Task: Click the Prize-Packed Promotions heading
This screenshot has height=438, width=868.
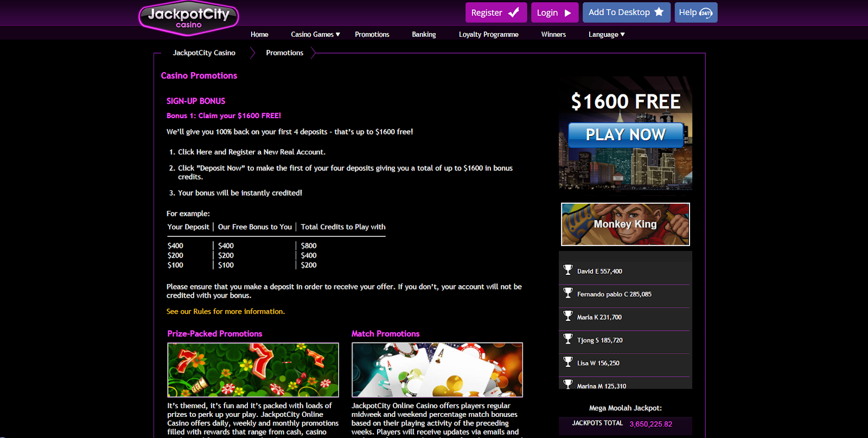Action: [x=215, y=334]
